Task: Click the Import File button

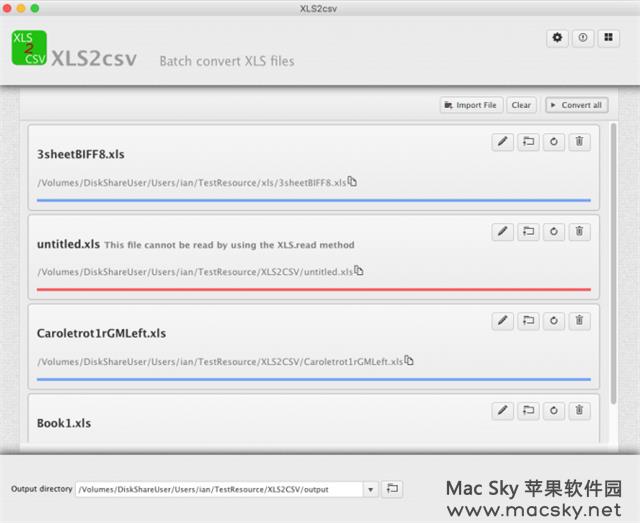Action: click(471, 105)
